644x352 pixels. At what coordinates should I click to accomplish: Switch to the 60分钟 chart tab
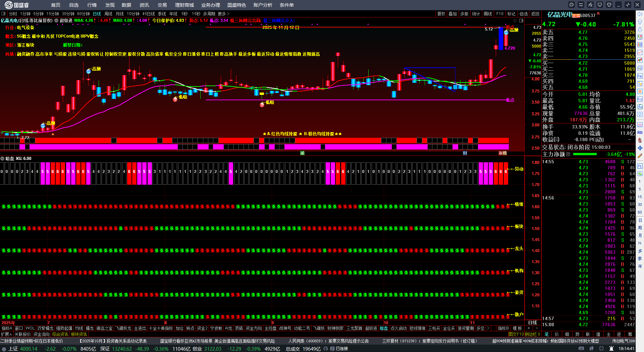pyautogui.click(x=84, y=14)
